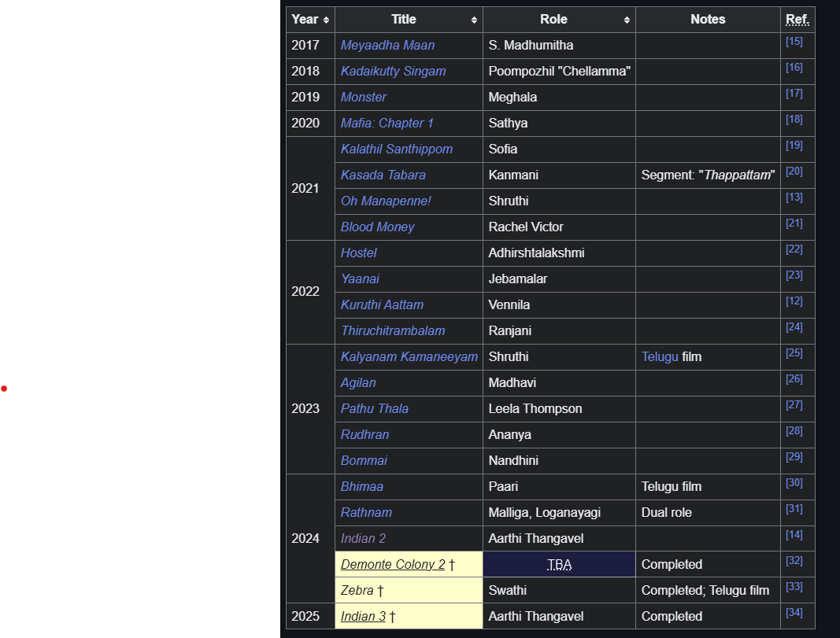
Task: Open the Demonte Colony 2 link
Action: [x=392, y=565]
